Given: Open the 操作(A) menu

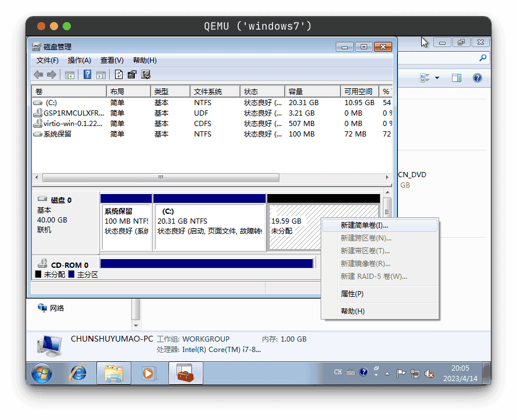Looking at the screenshot, I should coord(79,60).
